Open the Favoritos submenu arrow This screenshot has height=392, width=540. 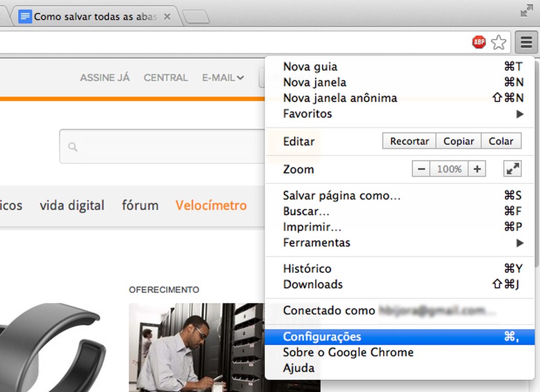(519, 114)
